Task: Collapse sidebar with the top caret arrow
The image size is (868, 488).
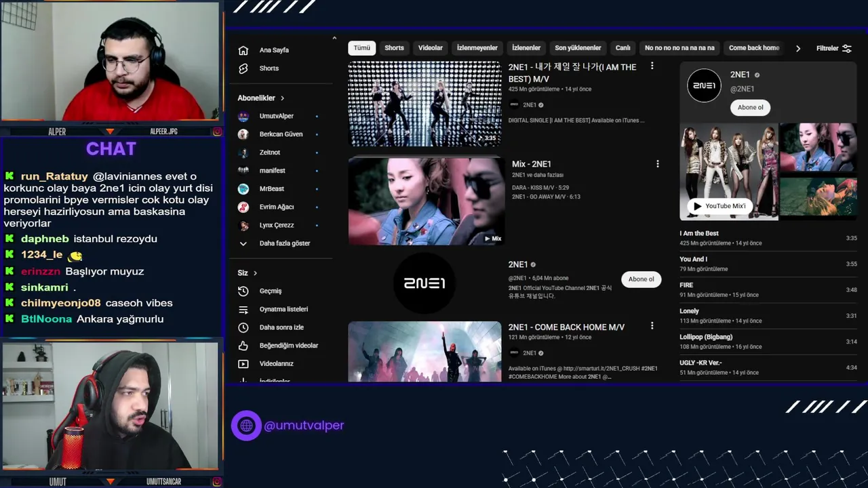Action: click(x=334, y=39)
